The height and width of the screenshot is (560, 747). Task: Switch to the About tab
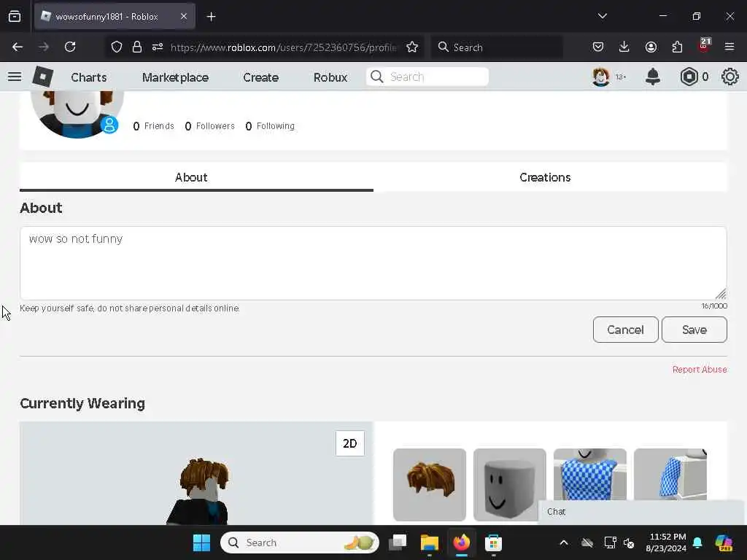pos(196,177)
